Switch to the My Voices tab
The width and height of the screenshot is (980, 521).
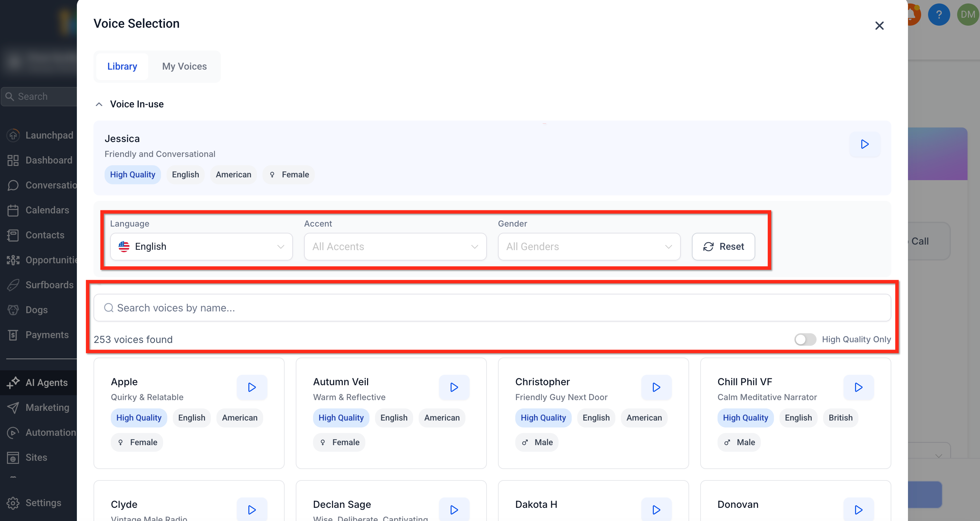pos(184,66)
